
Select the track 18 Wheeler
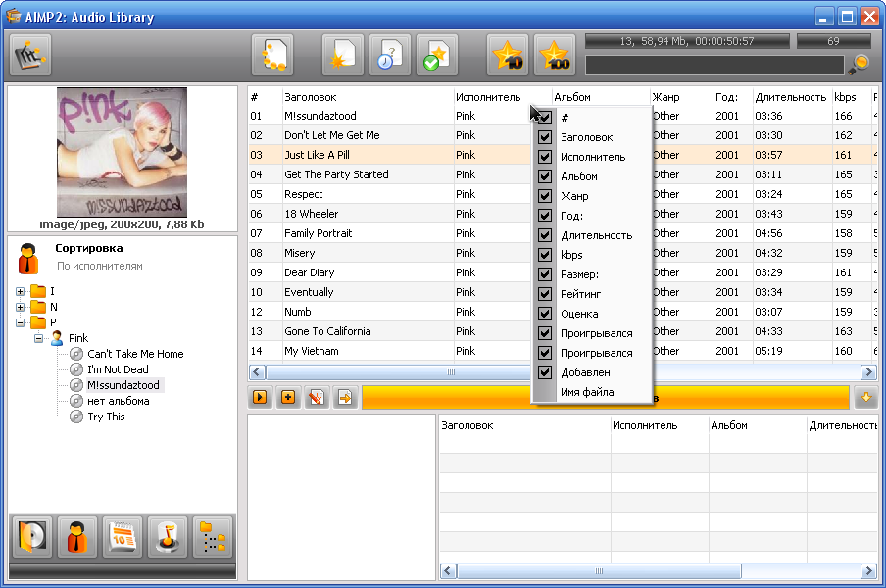click(x=312, y=214)
